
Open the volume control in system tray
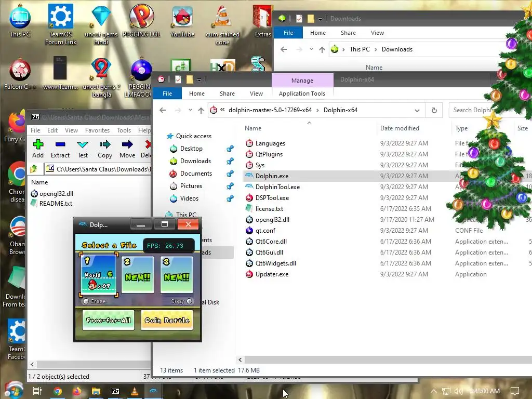tap(459, 391)
